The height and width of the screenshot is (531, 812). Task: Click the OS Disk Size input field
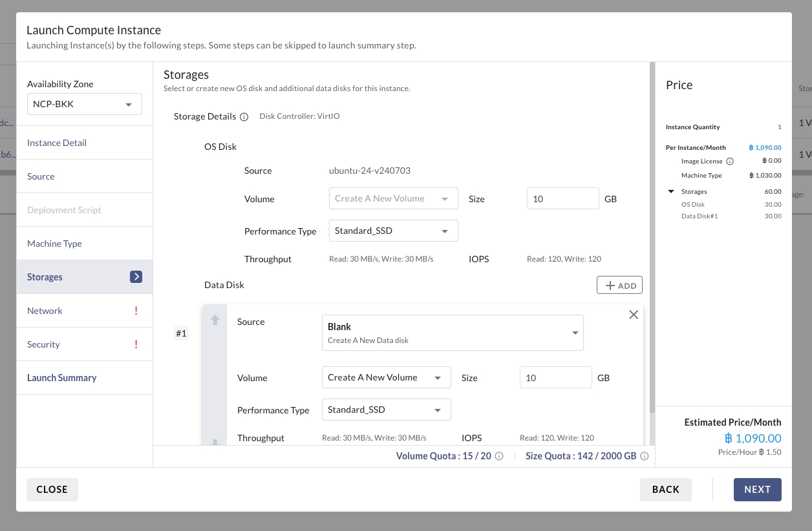[562, 199]
